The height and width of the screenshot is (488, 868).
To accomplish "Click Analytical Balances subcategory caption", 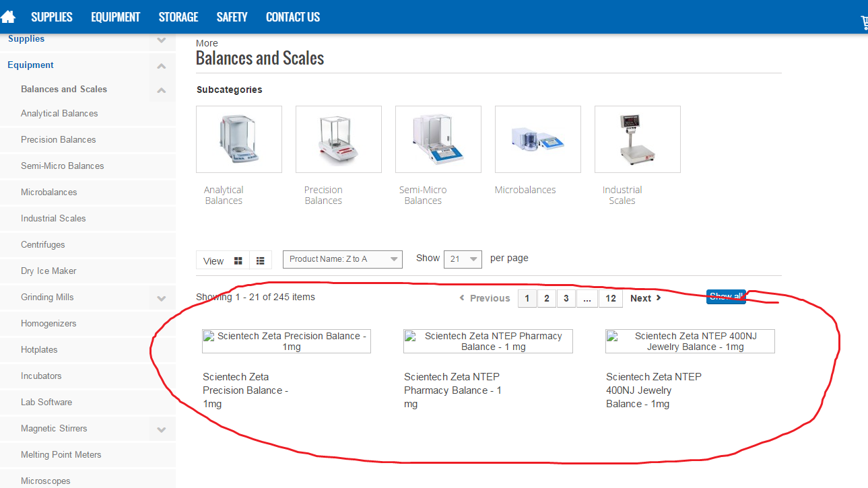I will pos(224,195).
